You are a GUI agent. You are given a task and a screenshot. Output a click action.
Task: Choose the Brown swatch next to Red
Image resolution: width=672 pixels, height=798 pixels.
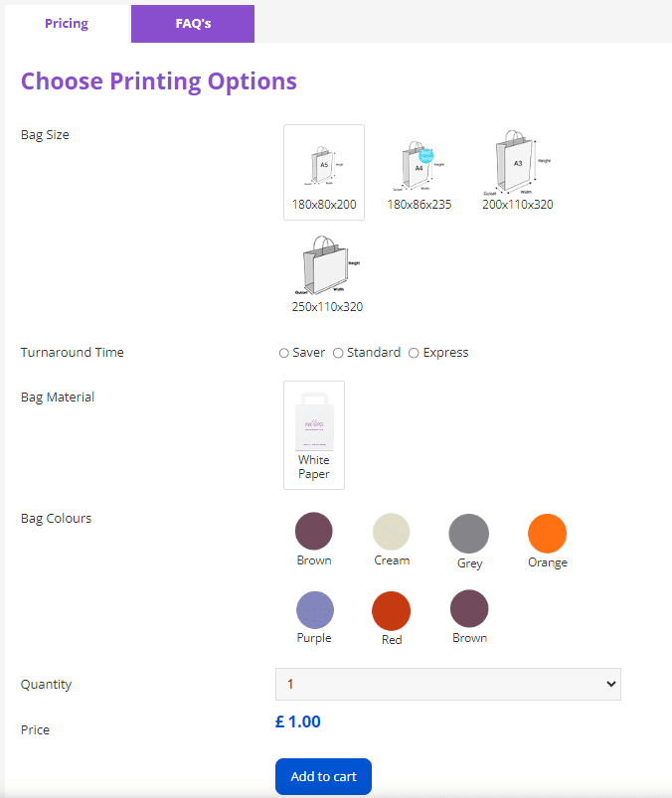469,609
